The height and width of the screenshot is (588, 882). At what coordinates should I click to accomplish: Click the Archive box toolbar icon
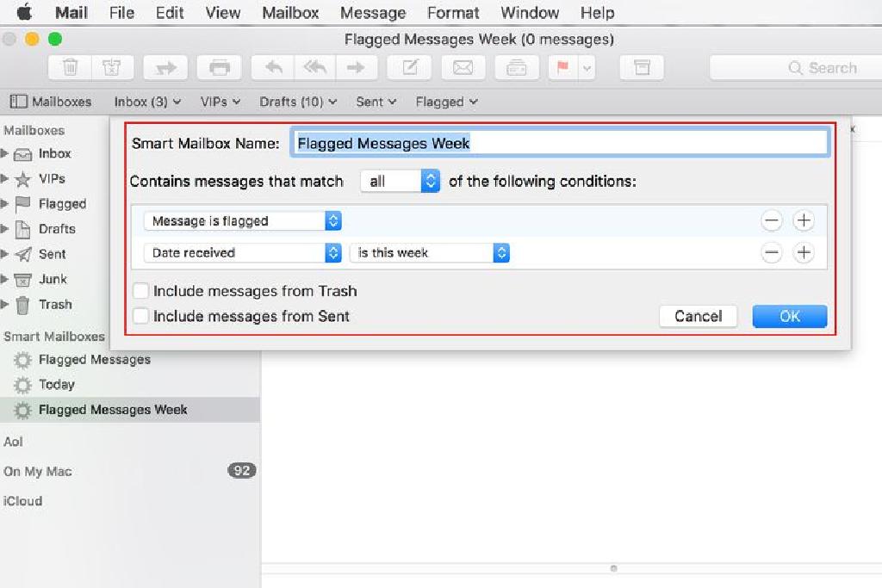(x=642, y=68)
